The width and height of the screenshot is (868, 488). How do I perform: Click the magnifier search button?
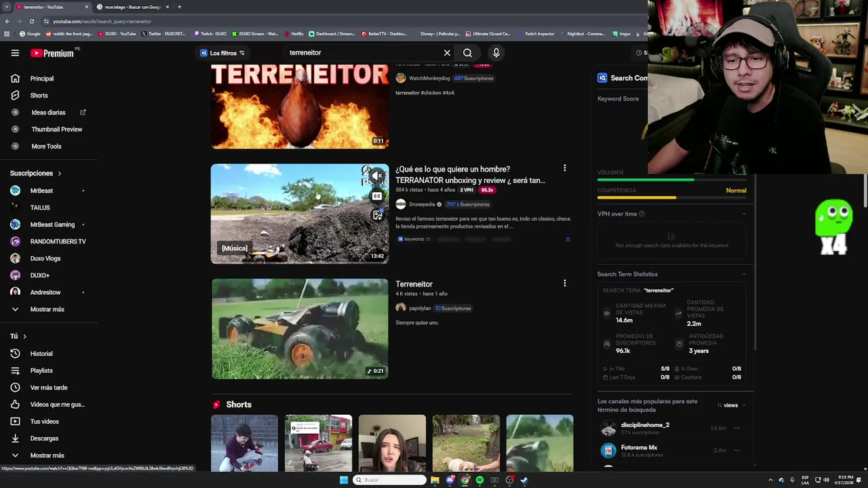(467, 53)
